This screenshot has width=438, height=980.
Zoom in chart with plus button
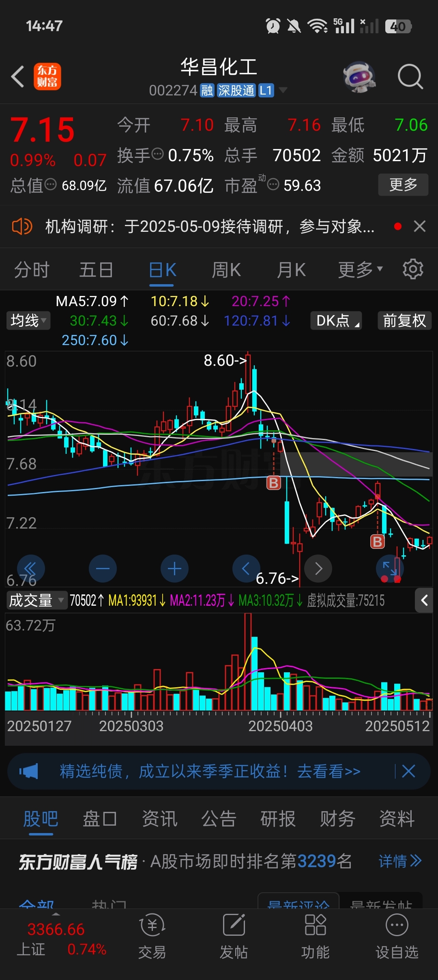pos(174,568)
